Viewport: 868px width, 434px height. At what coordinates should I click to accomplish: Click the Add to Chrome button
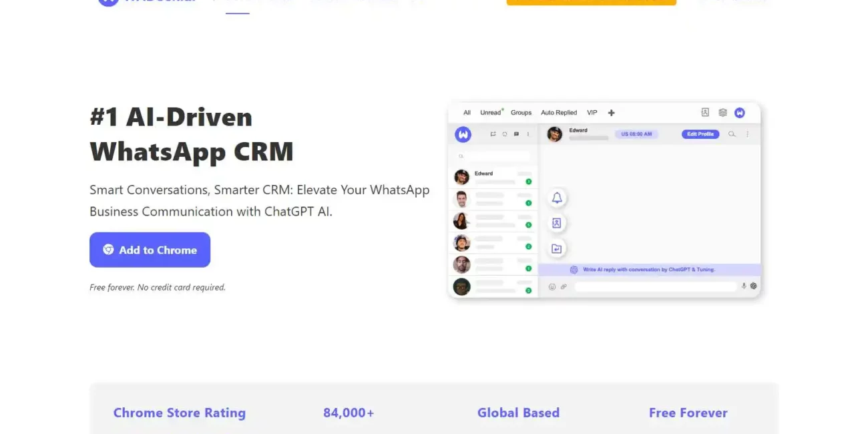(x=150, y=250)
